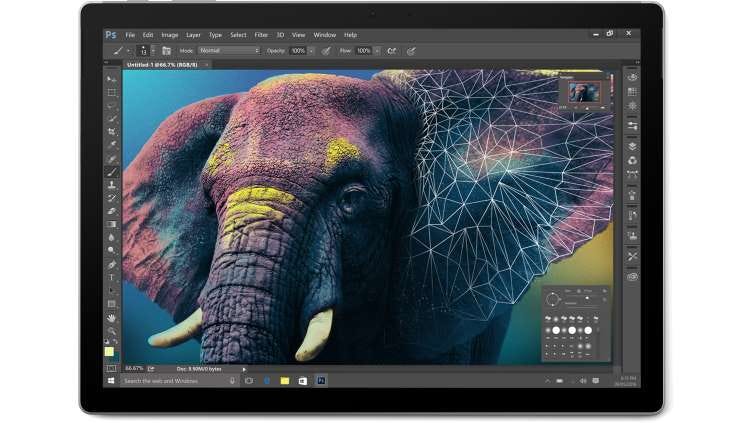
Task: Open the Filter menu
Action: [x=261, y=35]
